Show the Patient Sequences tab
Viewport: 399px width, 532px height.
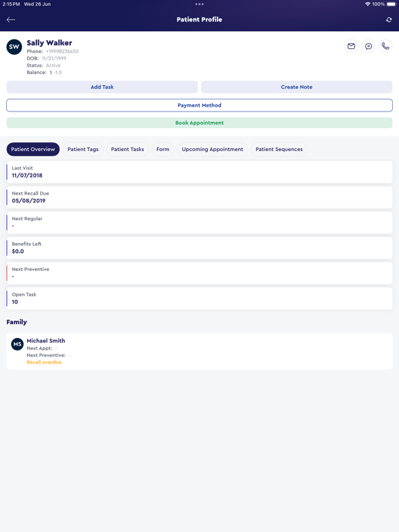pyautogui.click(x=279, y=150)
